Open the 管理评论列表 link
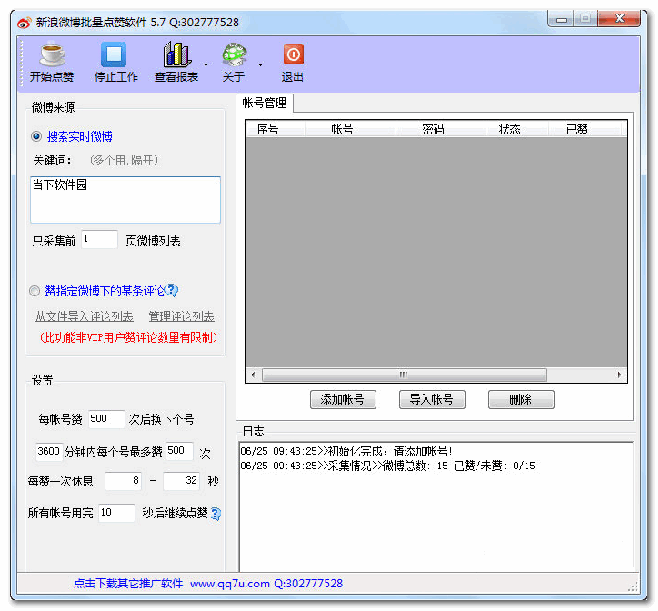The image size is (658, 611). point(182,316)
